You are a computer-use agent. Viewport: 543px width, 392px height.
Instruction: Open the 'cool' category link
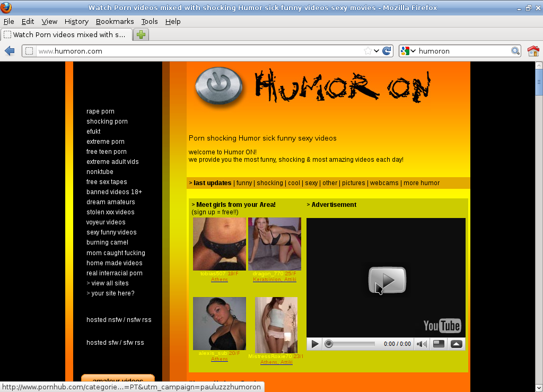click(x=294, y=183)
